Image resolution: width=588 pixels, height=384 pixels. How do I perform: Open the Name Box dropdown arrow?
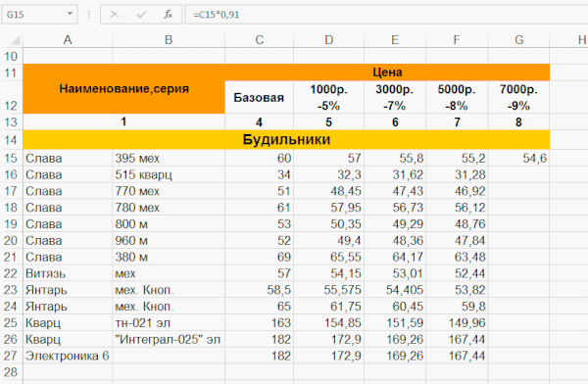70,15
